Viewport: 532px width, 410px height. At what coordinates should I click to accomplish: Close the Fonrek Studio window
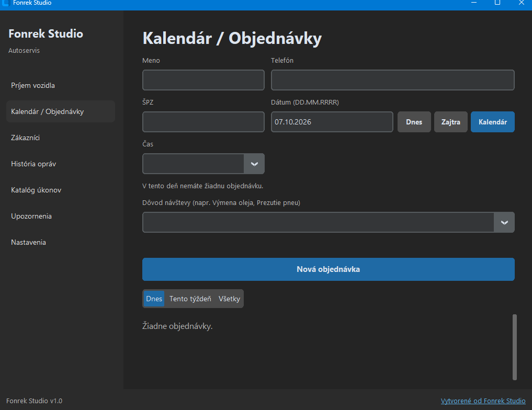[522, 3]
